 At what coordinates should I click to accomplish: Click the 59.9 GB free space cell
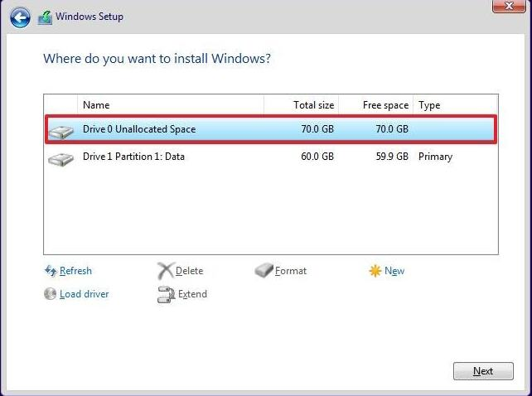[392, 157]
